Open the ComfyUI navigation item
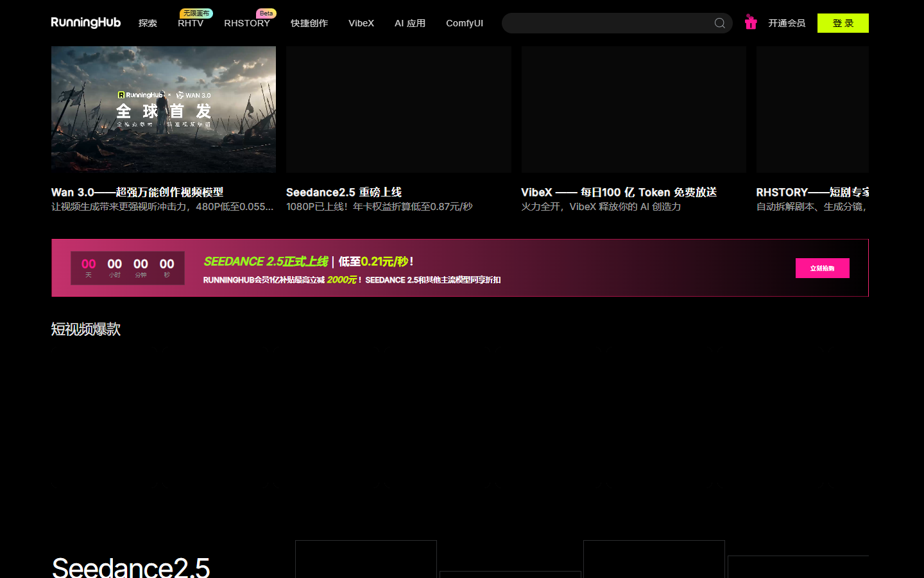This screenshot has height=578, width=924. 465,23
